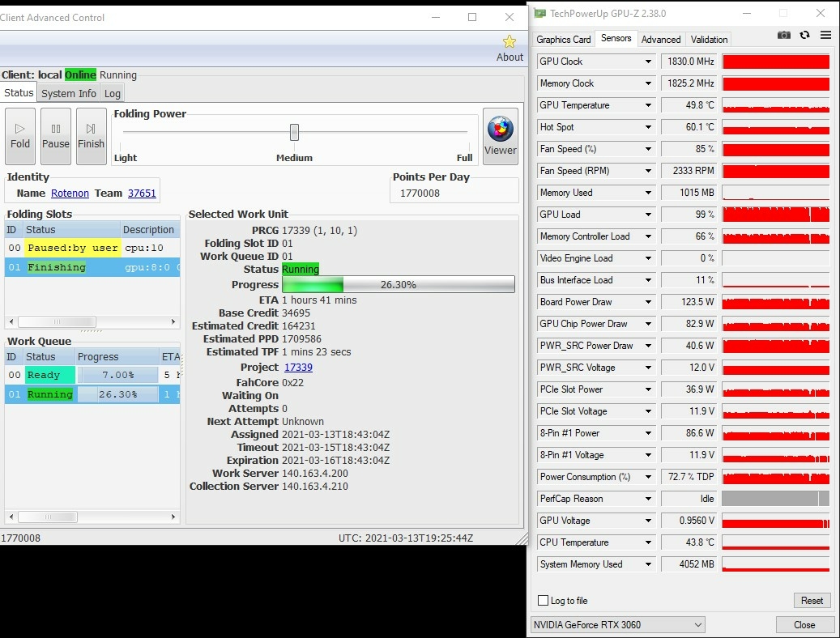Switch to the Advanced tab in GPU-Z
The height and width of the screenshot is (638, 840).
tap(660, 40)
